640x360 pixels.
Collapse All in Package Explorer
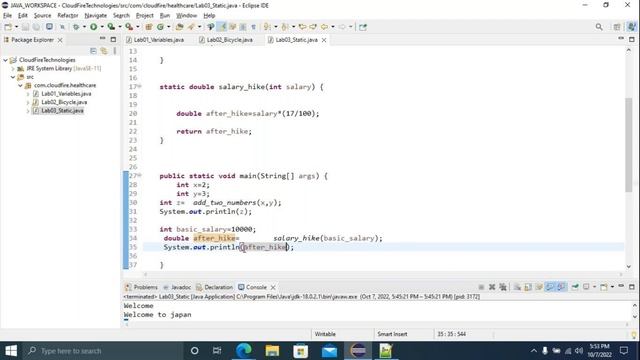[93, 51]
